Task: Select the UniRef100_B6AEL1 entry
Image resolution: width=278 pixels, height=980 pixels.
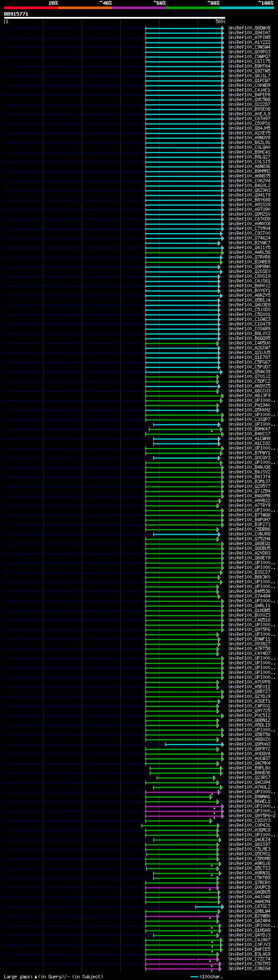Action: pyautogui.click(x=249, y=801)
